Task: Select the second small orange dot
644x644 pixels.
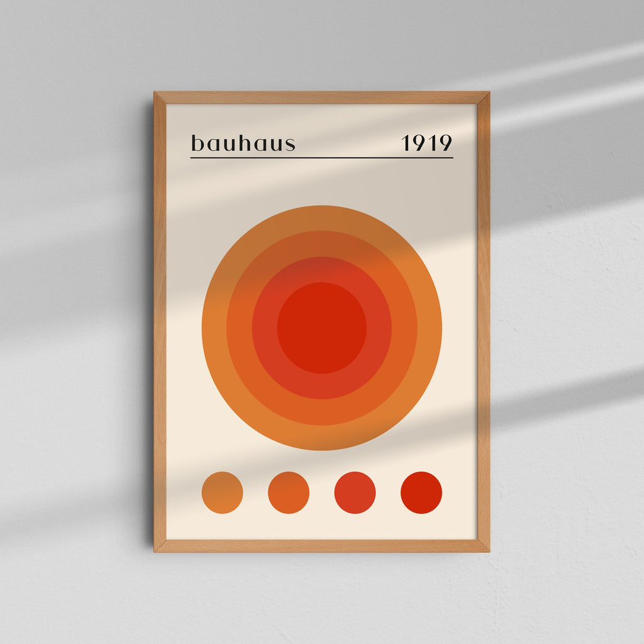Action: (x=288, y=494)
